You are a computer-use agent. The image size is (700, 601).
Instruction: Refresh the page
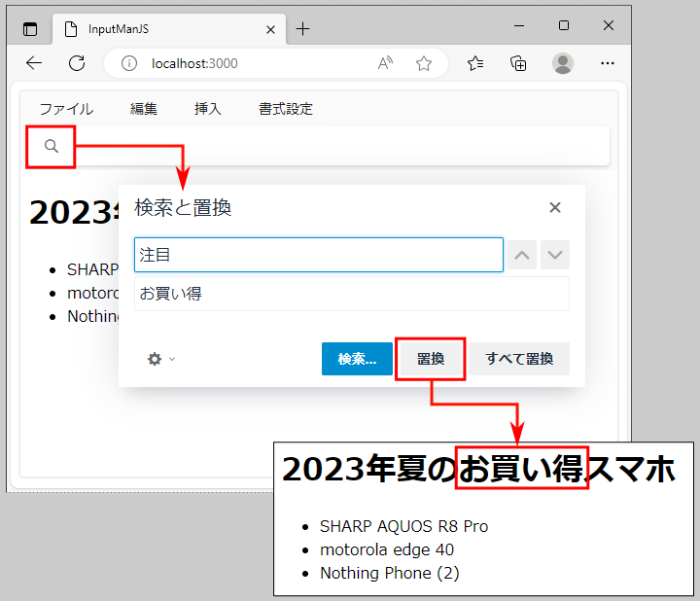(77, 63)
